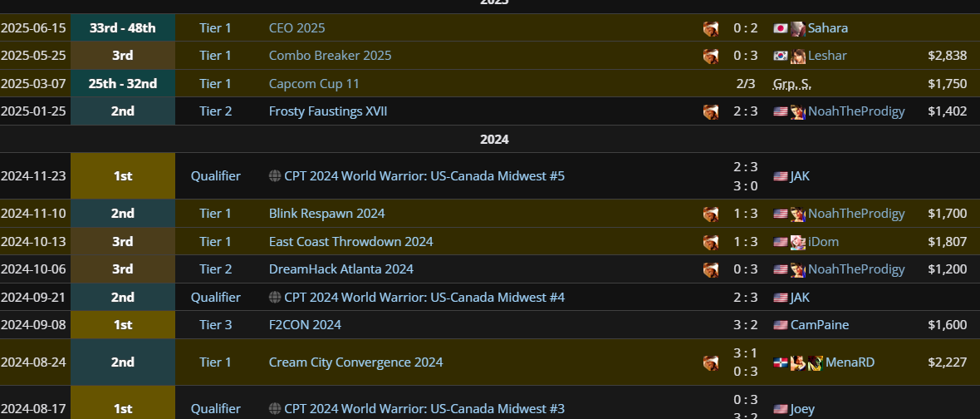Open the CEO 2025 tournament link

point(296,28)
